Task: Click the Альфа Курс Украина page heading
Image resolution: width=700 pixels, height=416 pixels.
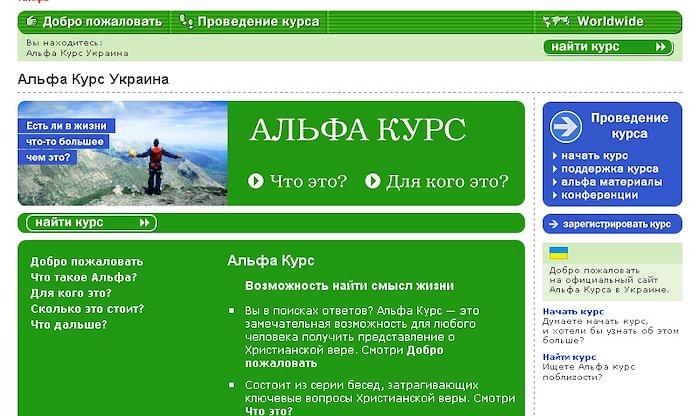Action: pyautogui.click(x=93, y=79)
